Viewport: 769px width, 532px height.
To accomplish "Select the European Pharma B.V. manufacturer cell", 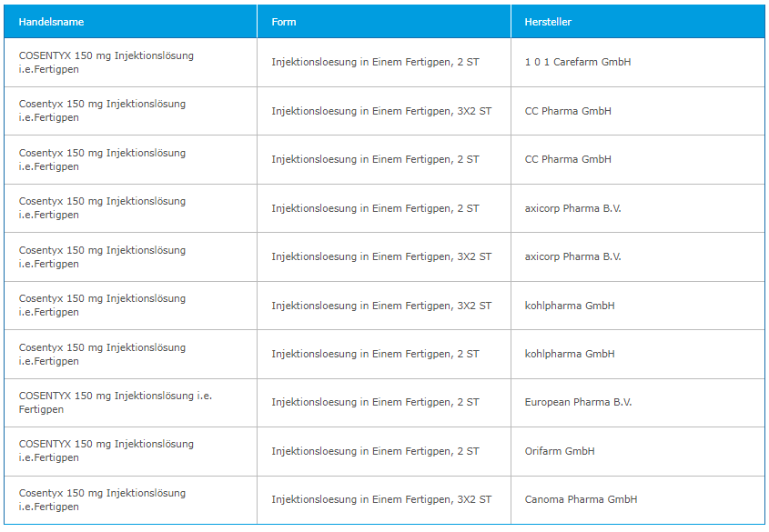I will tap(578, 403).
